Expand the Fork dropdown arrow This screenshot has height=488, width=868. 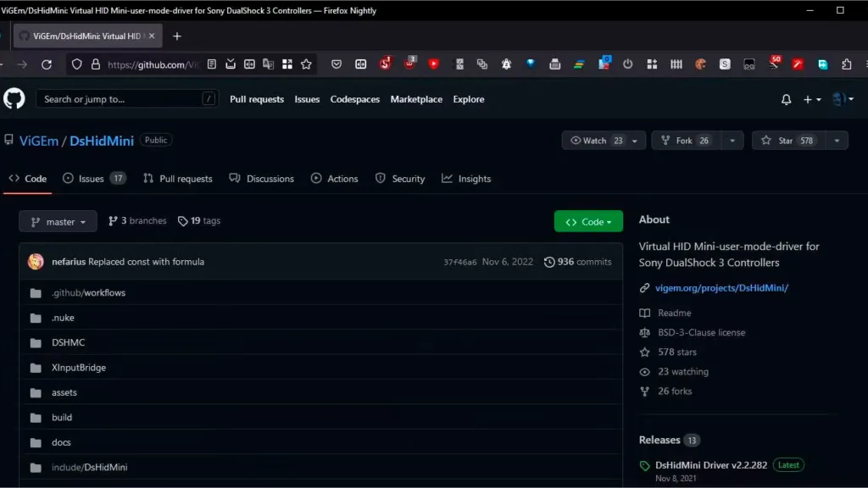click(732, 141)
